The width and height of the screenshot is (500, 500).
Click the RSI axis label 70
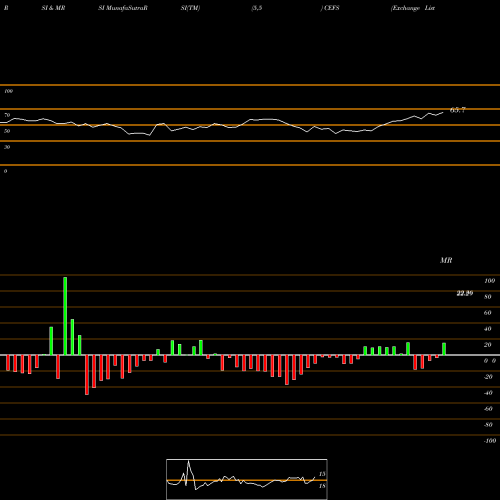(7, 115)
